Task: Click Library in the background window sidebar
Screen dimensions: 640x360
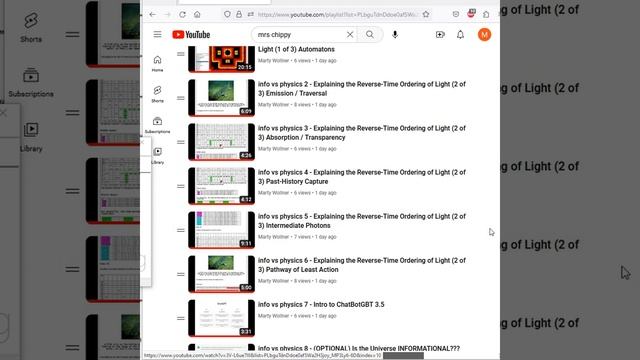Action: click(31, 138)
